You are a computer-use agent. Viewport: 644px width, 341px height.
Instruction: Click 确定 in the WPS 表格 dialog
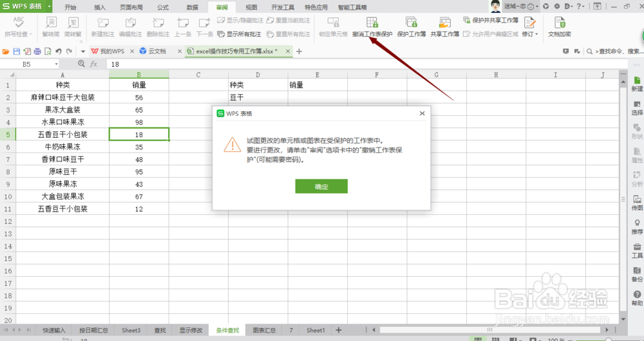321,187
